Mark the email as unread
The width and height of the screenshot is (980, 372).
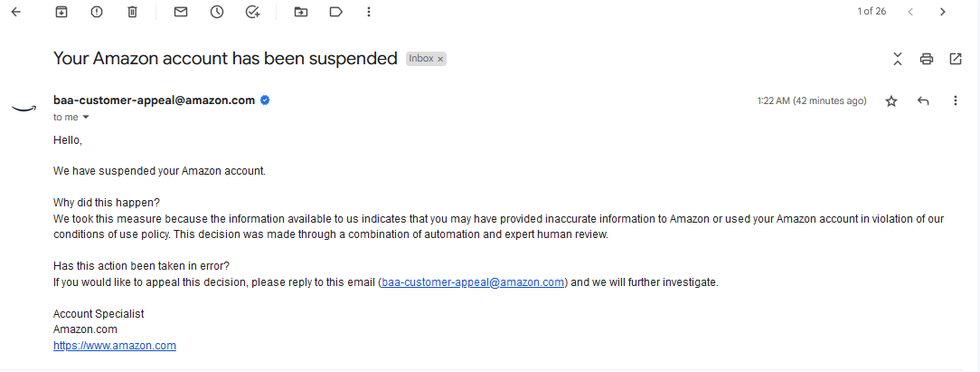point(181,12)
